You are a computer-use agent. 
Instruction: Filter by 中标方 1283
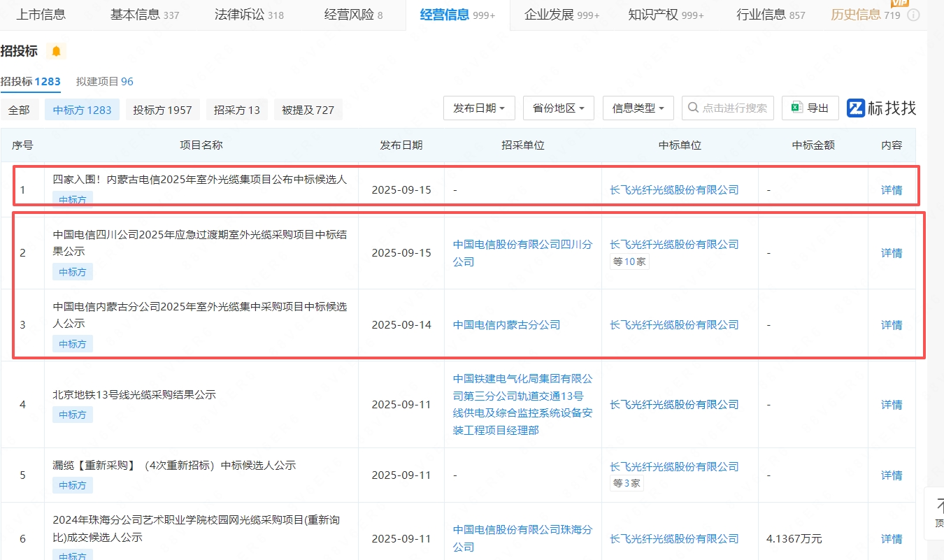point(82,110)
